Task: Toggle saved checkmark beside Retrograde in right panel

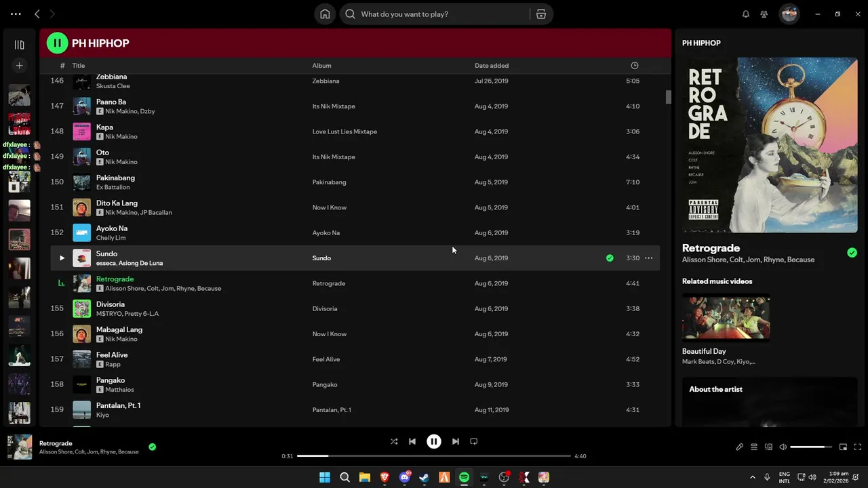Action: click(x=852, y=253)
